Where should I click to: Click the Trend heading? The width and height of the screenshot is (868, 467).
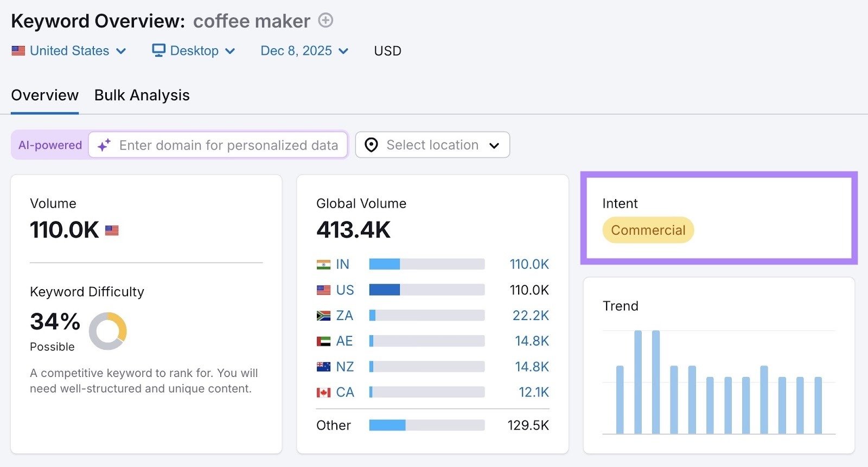(x=620, y=306)
